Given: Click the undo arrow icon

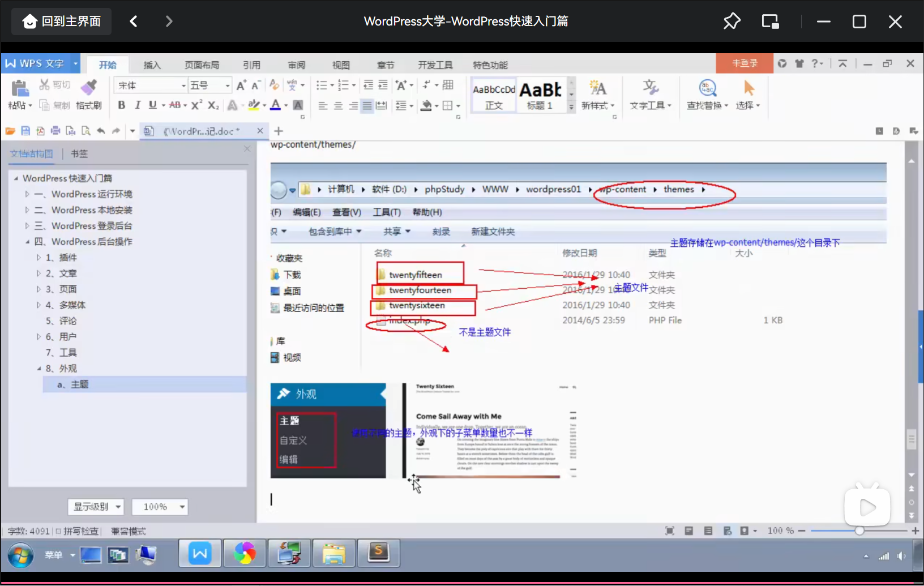Looking at the screenshot, I should pos(101,131).
